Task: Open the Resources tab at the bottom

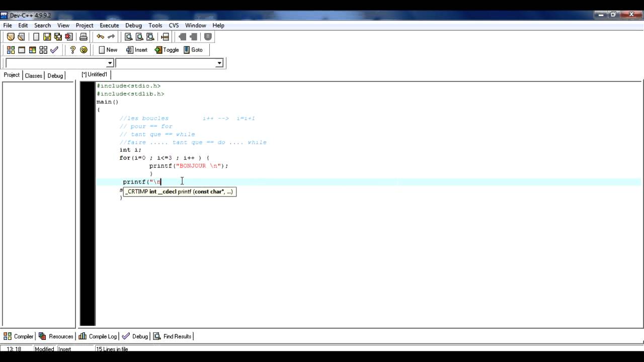Action: click(56, 336)
